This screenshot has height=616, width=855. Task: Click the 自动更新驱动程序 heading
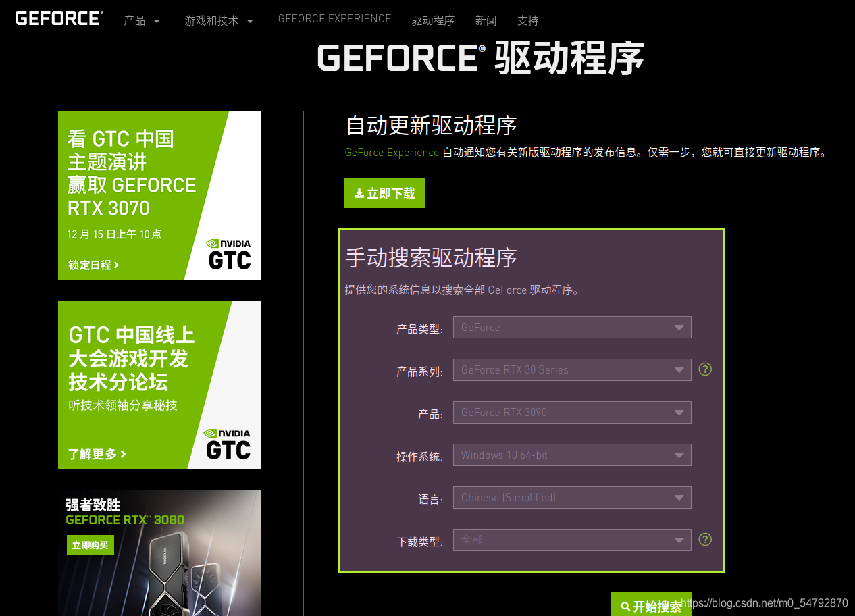[x=431, y=125]
